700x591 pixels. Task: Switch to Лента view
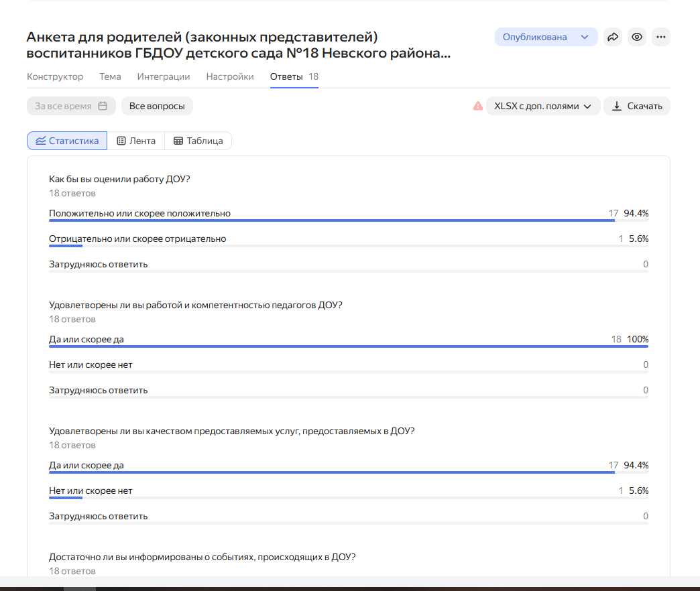click(136, 141)
